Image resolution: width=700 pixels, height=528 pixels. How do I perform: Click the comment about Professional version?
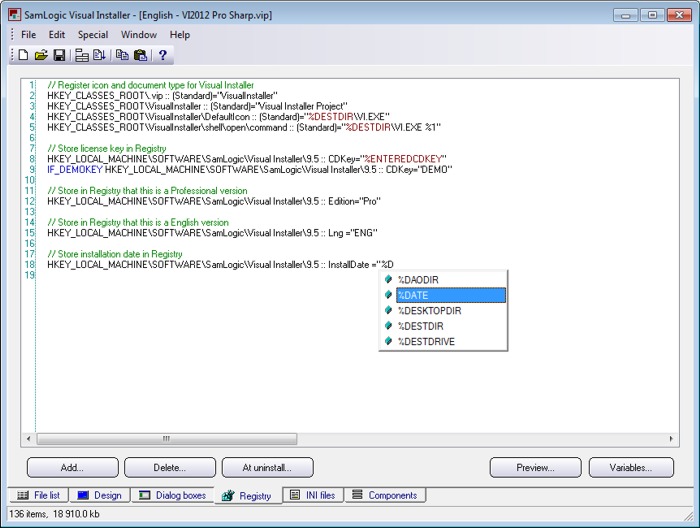click(147, 191)
